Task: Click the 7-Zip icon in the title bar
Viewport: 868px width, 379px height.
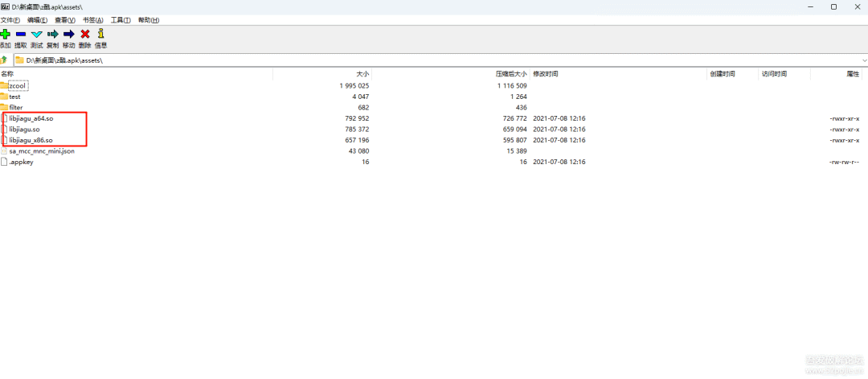Action: coord(4,6)
